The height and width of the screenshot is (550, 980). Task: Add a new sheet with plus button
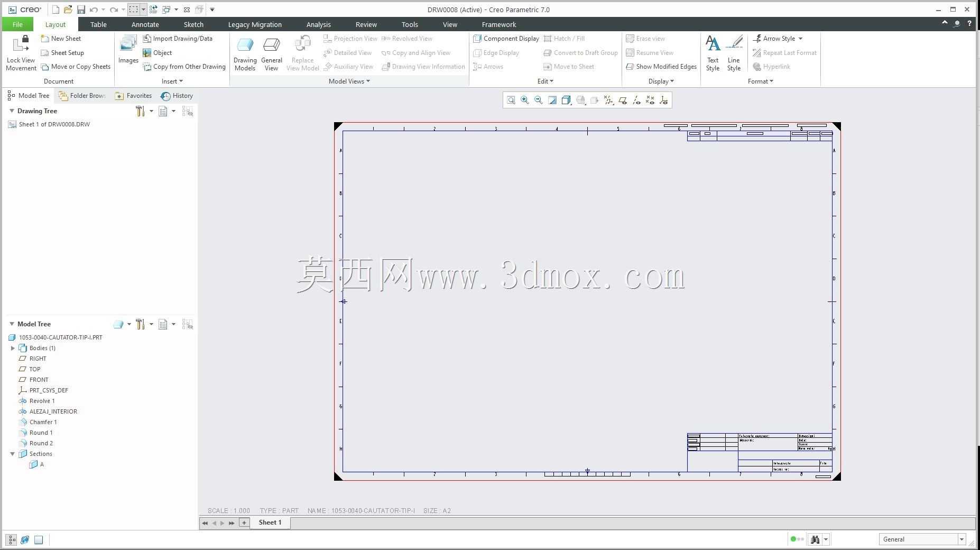244,522
